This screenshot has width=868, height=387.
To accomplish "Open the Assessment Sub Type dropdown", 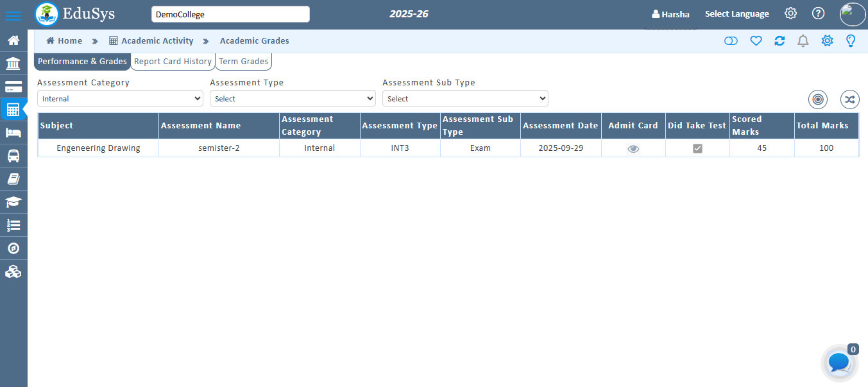I will [465, 98].
